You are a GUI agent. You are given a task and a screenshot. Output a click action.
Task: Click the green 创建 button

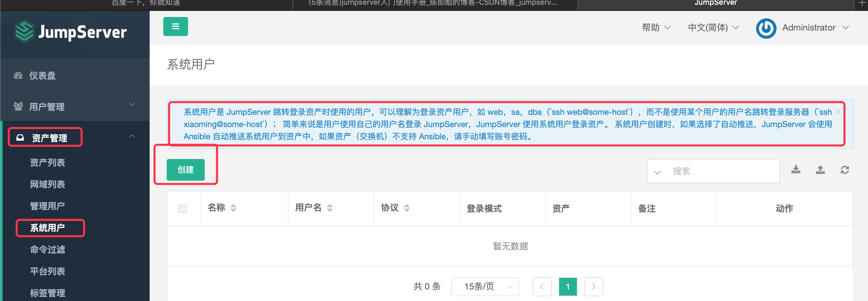(186, 170)
